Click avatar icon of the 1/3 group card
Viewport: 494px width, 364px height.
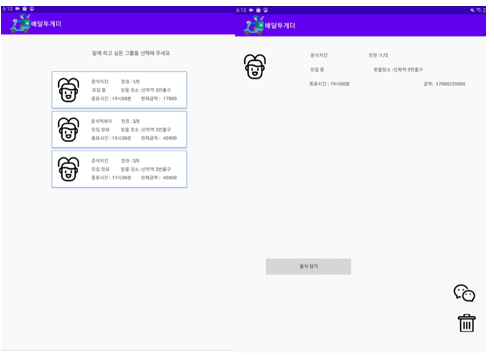tap(68, 90)
